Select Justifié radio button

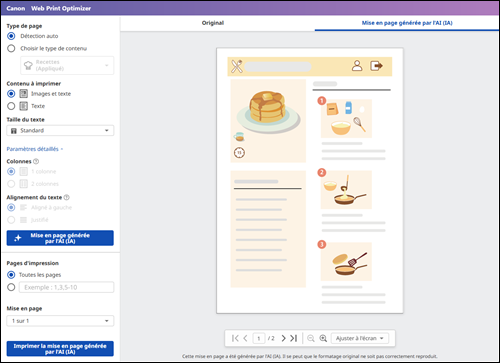11,220
